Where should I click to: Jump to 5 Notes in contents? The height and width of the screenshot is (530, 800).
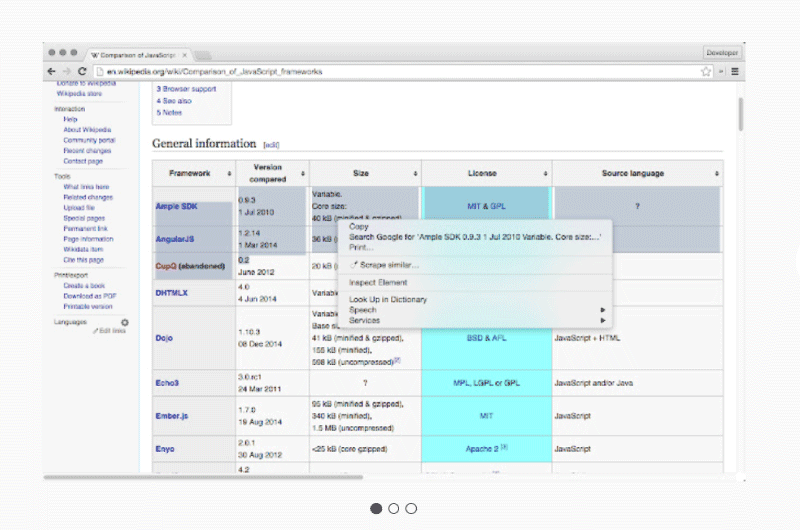pos(169,113)
